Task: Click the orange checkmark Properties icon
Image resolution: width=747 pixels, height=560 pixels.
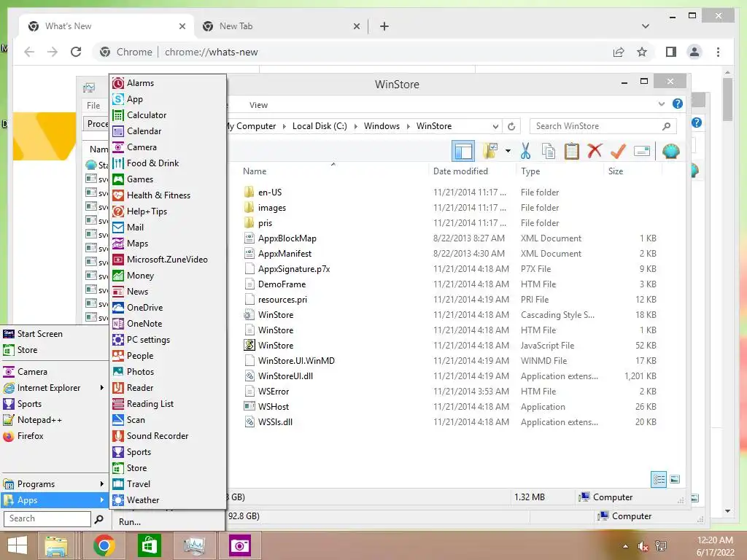Action: coord(618,152)
